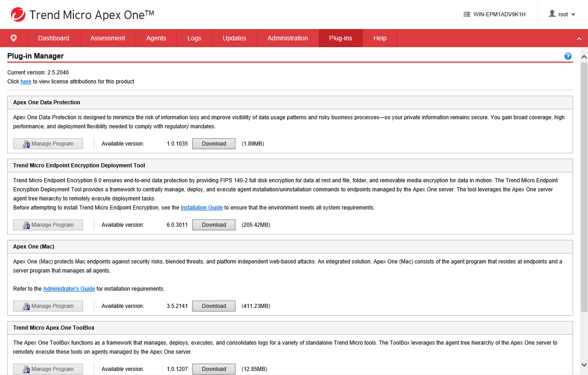The width and height of the screenshot is (588, 375).
Task: Click the (411.23MB) size text
Action: click(256, 306)
